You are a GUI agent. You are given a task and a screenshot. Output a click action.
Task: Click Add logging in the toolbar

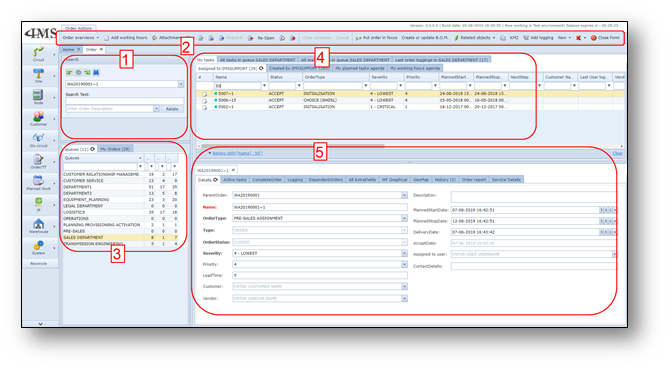pos(538,38)
